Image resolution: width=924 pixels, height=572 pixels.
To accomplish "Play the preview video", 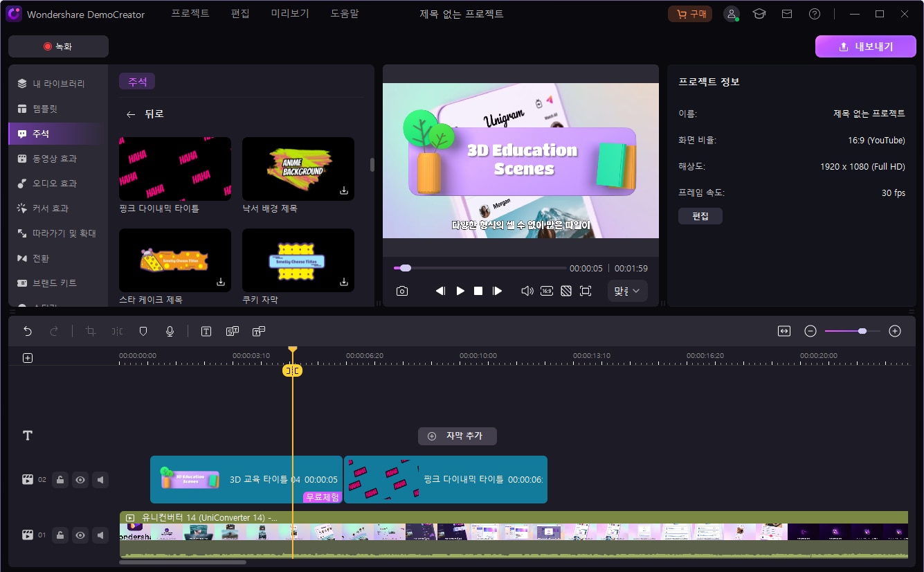I will pos(460,292).
